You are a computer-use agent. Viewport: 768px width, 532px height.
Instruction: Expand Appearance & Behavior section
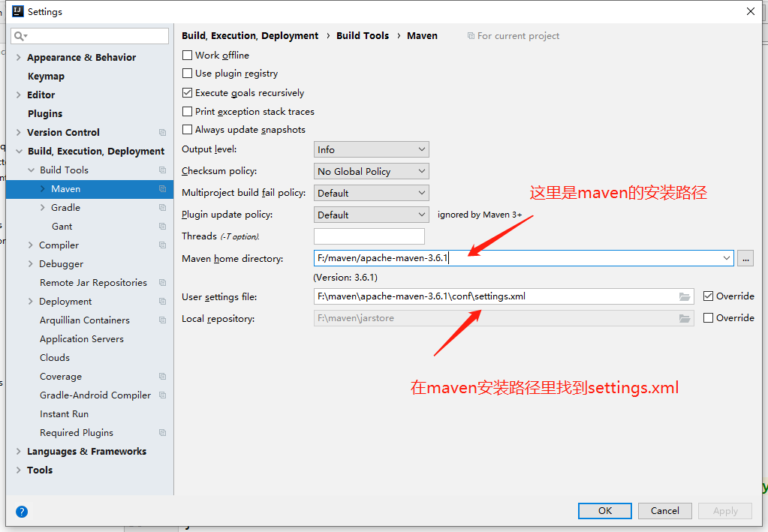point(19,57)
